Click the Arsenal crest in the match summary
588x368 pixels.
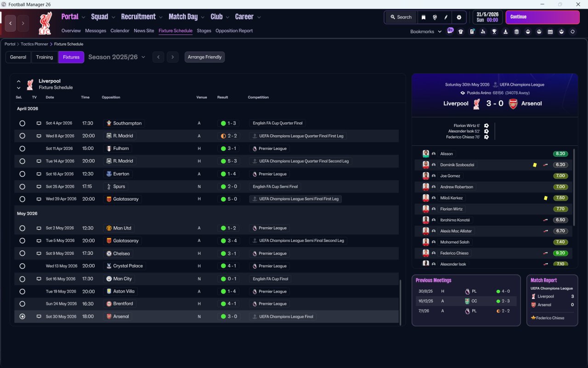click(513, 103)
